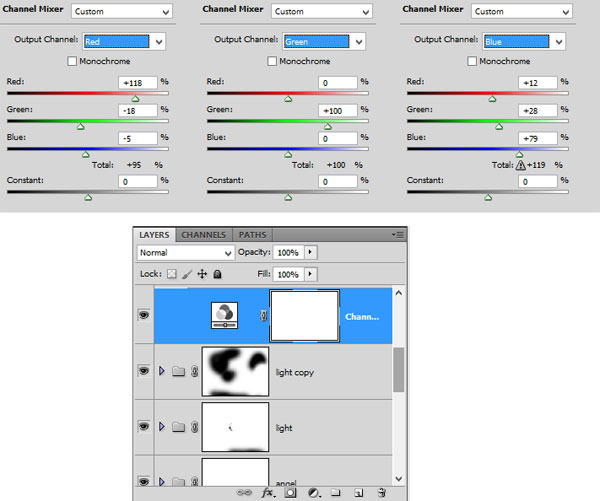
Task: Hide the Channel Mixer adjustment layer
Action: (x=144, y=315)
